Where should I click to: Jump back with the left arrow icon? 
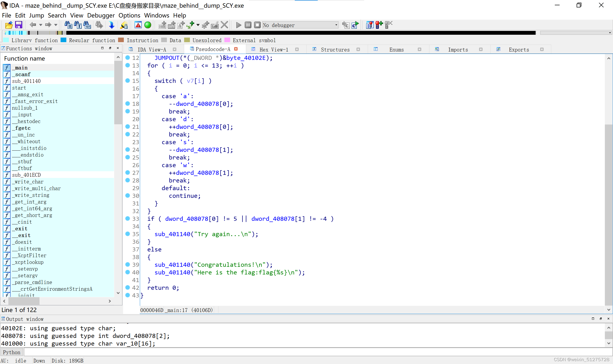pos(33,25)
